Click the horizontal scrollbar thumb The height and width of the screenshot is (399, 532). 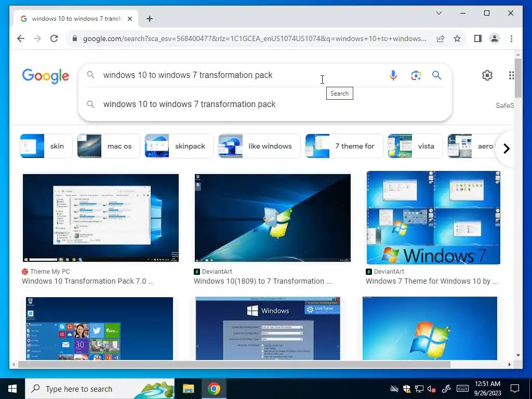(x=234, y=364)
